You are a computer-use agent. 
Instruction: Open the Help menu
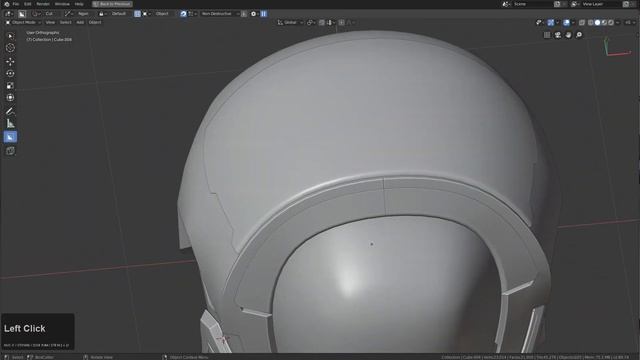[x=79, y=4]
